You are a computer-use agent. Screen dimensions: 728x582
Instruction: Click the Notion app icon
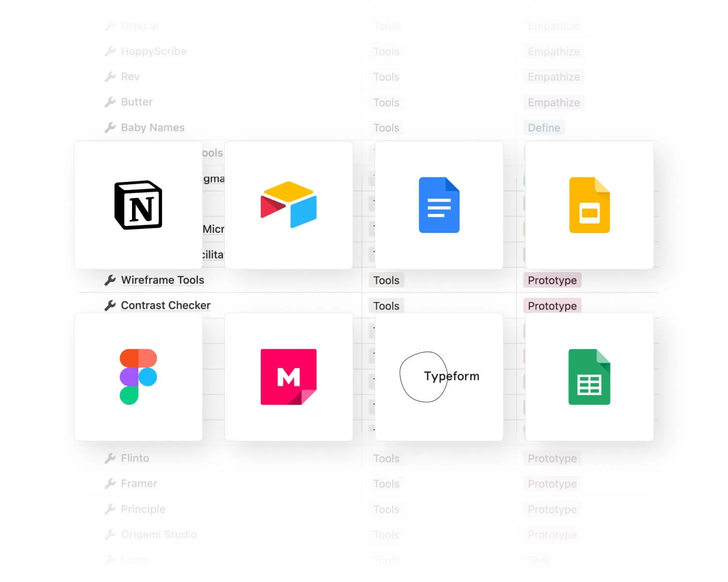pyautogui.click(x=137, y=205)
